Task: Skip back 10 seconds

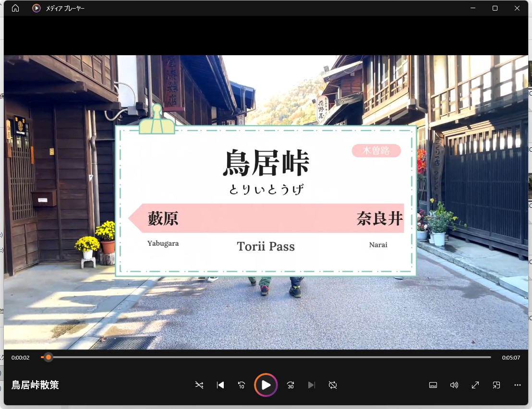Action: click(x=242, y=385)
